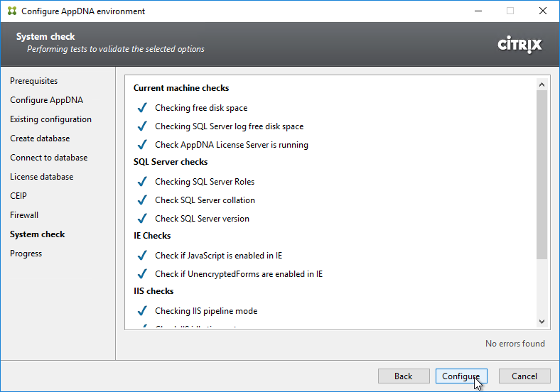Click the 'SQL Server checks' heading
This screenshot has height=392, width=560.
click(x=171, y=162)
